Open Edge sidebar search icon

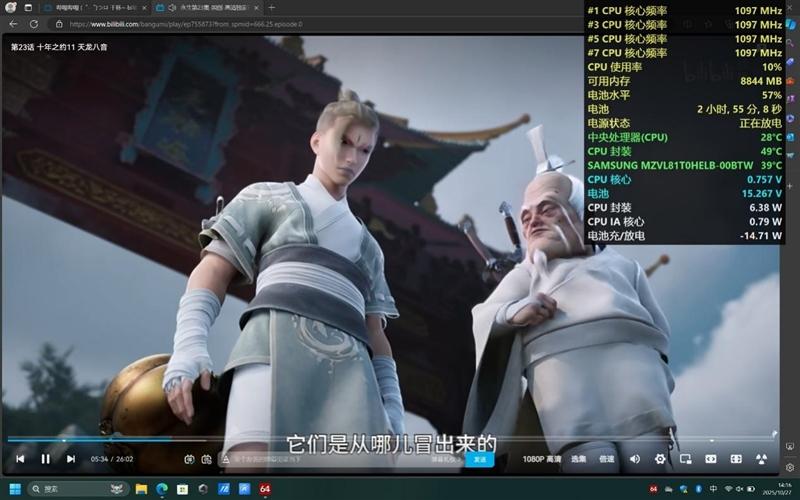pyautogui.click(x=790, y=43)
